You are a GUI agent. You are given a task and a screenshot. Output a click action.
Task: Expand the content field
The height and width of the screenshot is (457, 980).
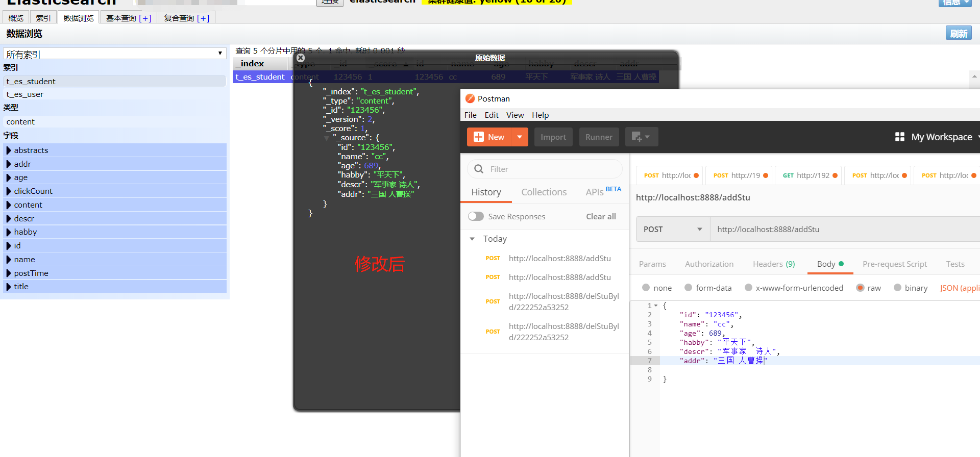coord(9,205)
